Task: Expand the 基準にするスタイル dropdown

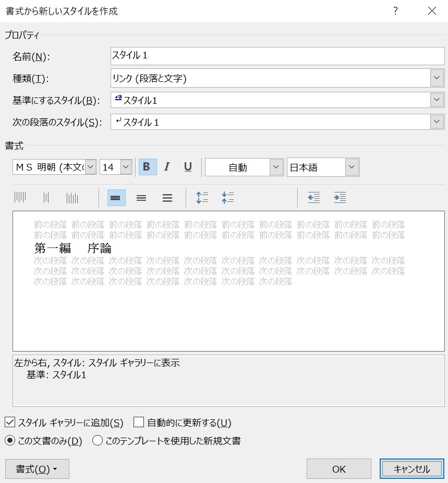Action: pyautogui.click(x=437, y=100)
